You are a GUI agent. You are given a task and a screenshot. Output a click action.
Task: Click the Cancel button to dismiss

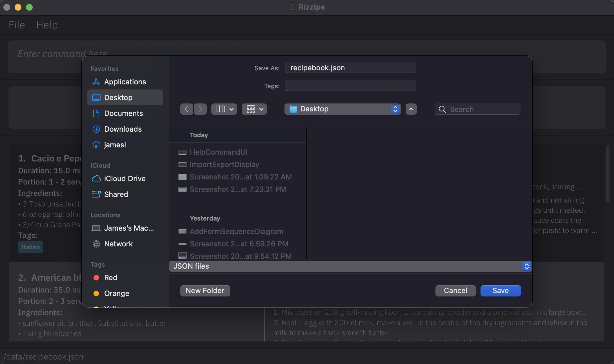tap(456, 290)
